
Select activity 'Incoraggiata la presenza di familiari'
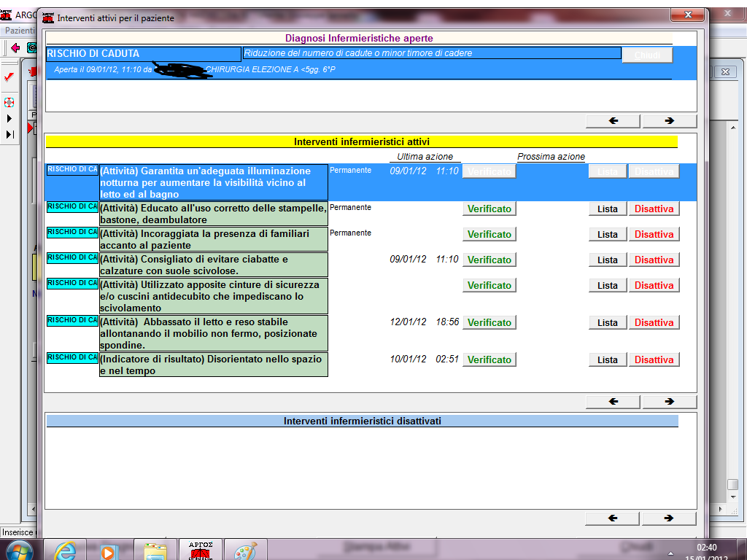point(214,239)
